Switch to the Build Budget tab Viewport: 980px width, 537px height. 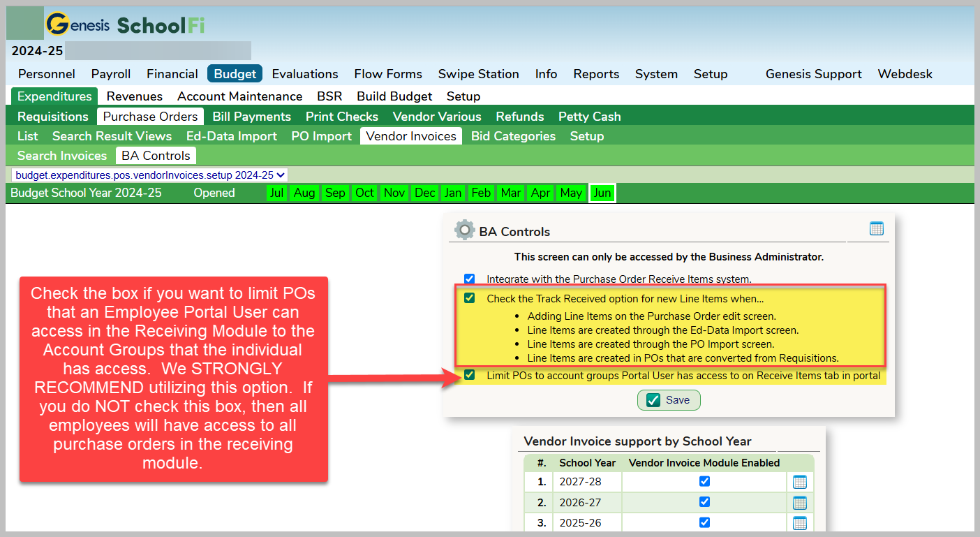click(x=394, y=96)
